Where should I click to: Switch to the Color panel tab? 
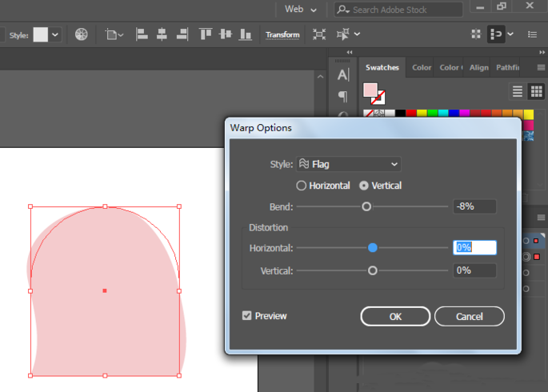(x=422, y=68)
